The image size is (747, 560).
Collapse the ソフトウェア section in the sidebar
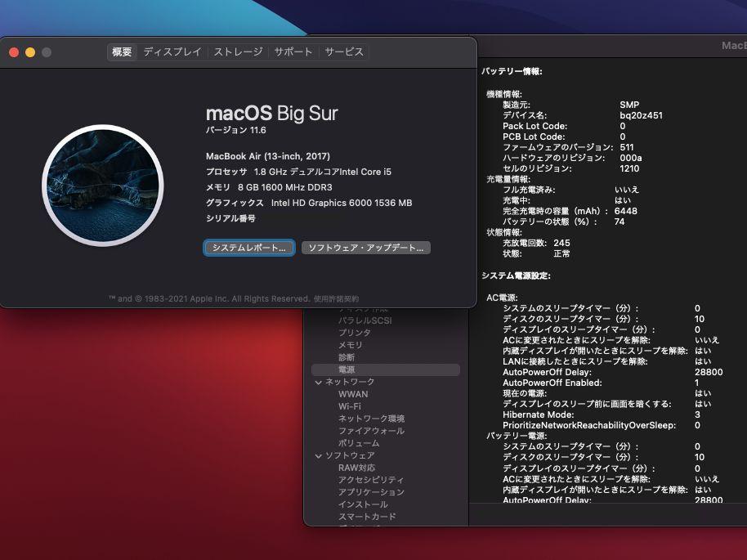pos(318,456)
